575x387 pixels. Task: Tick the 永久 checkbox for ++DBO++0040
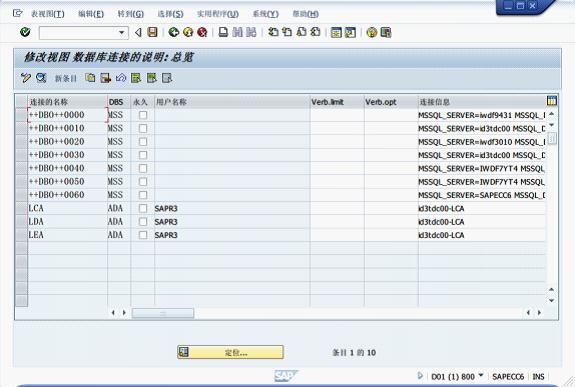tap(143, 168)
